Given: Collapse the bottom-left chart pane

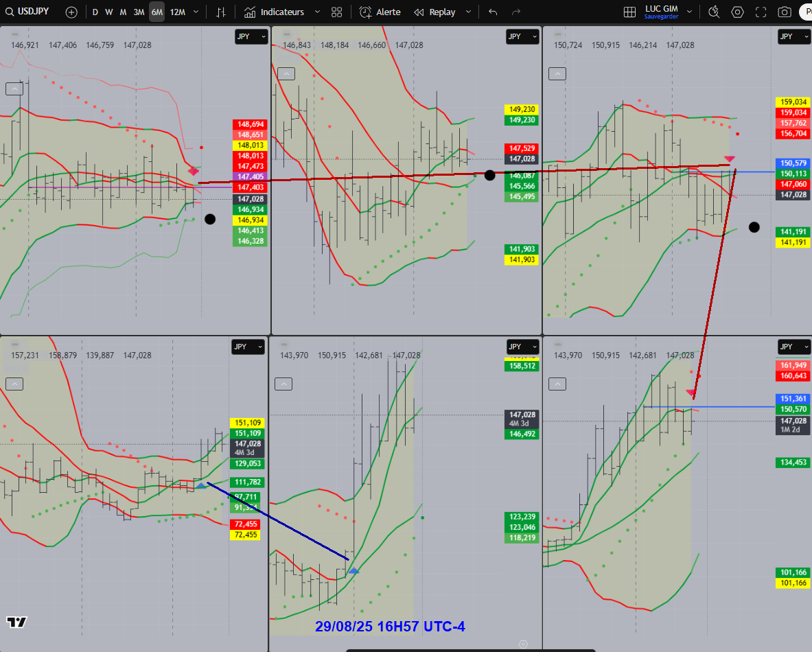Looking at the screenshot, I should (x=14, y=384).
